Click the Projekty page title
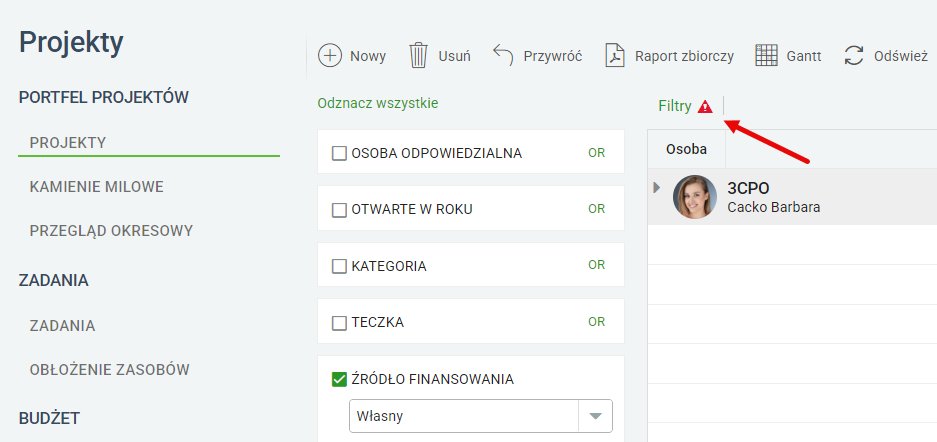The image size is (937, 442). point(71,42)
